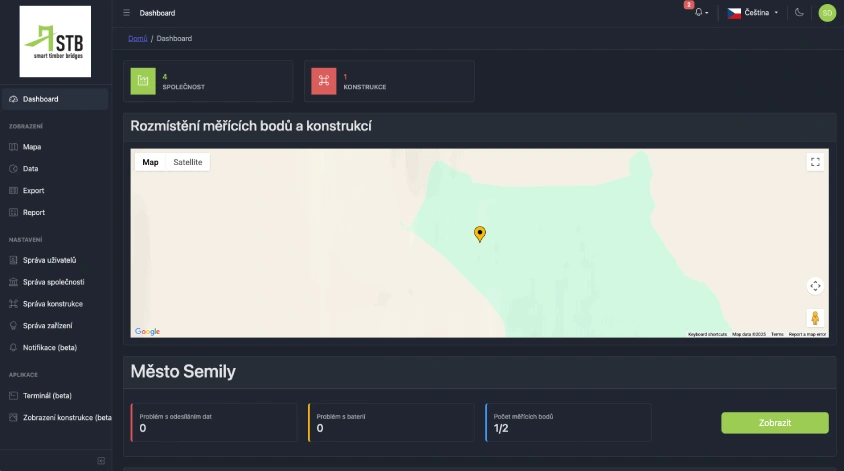The image size is (844, 471).
Task: Open Správa uživatelů in the sidebar
Action: (49, 260)
